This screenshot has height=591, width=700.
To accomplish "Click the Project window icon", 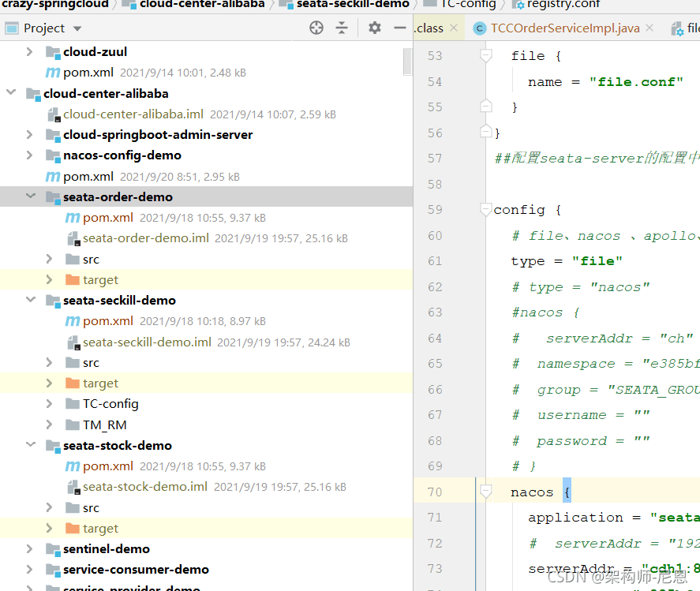I will click(x=11, y=28).
